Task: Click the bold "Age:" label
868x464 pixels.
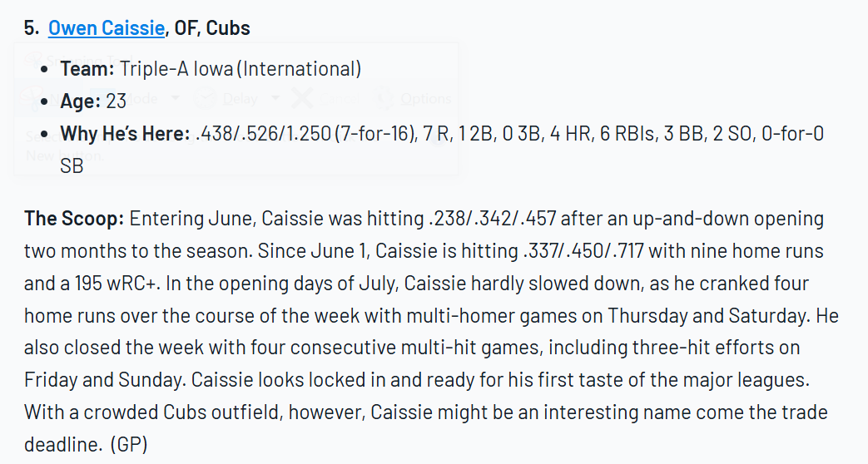Action: click(x=81, y=101)
